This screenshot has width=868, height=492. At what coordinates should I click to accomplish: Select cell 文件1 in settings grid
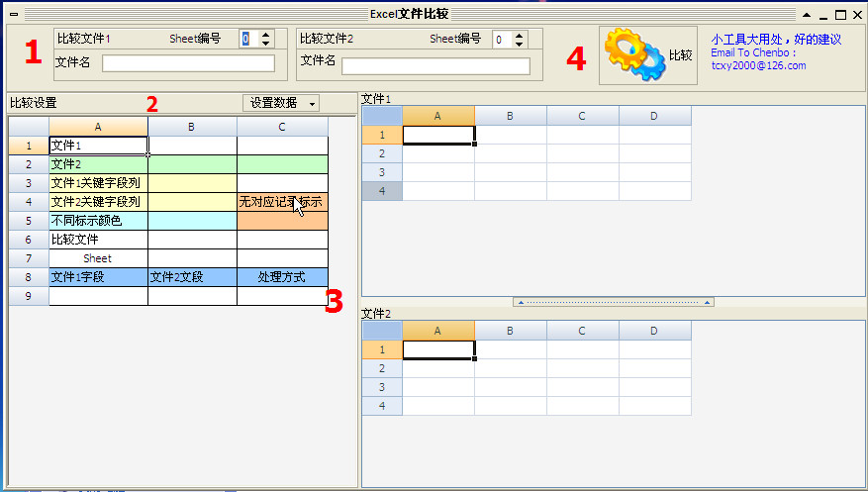coord(99,146)
